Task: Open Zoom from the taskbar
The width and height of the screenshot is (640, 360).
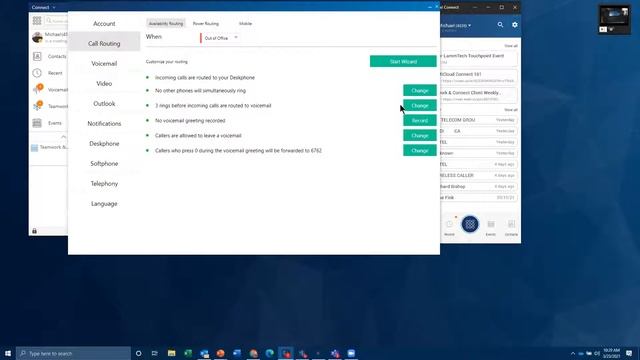Action: click(x=351, y=353)
